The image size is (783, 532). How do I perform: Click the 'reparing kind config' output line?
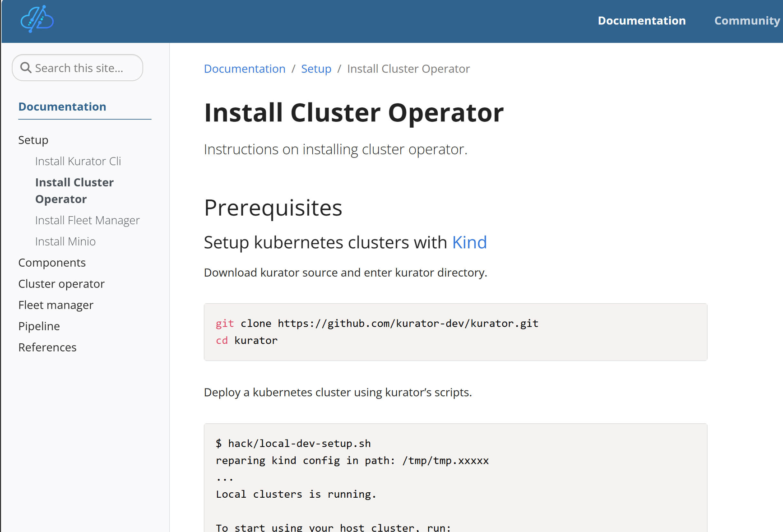point(352,461)
